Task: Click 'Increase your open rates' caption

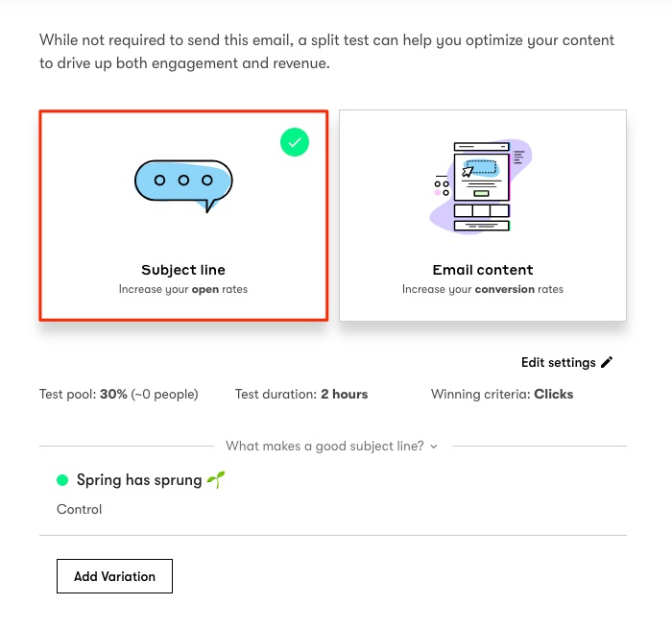Action: [182, 289]
